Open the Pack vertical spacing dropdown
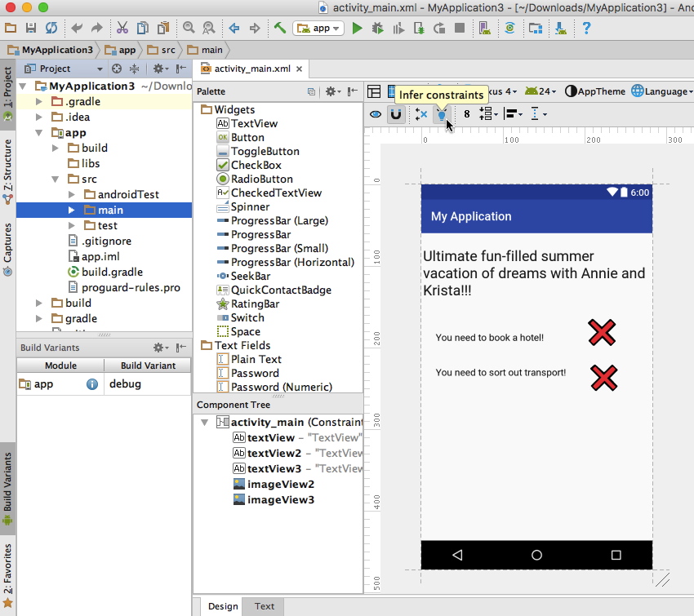 coord(488,114)
